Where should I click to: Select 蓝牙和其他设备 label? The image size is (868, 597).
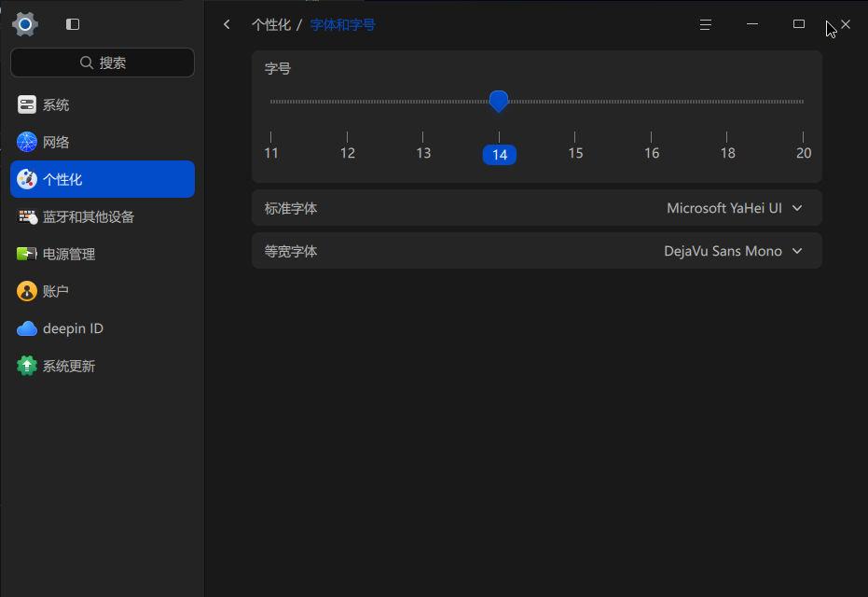pos(89,217)
